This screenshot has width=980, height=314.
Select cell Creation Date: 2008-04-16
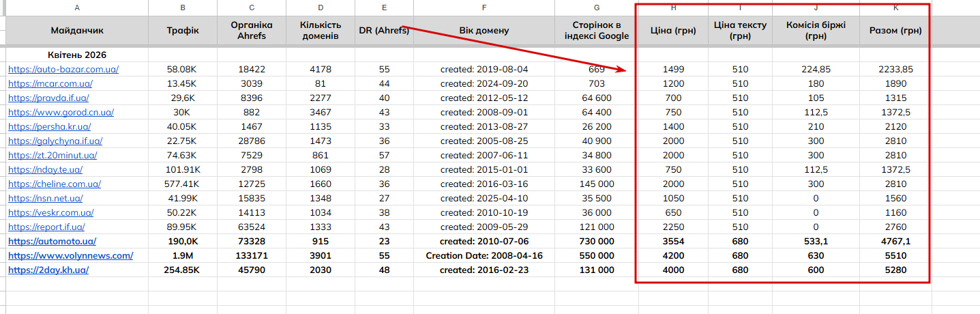click(484, 256)
